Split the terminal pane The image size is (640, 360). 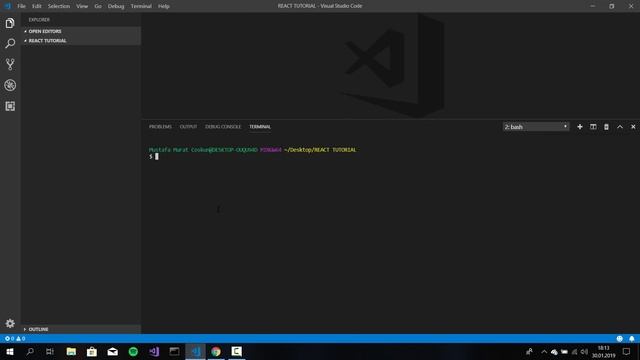(593, 127)
